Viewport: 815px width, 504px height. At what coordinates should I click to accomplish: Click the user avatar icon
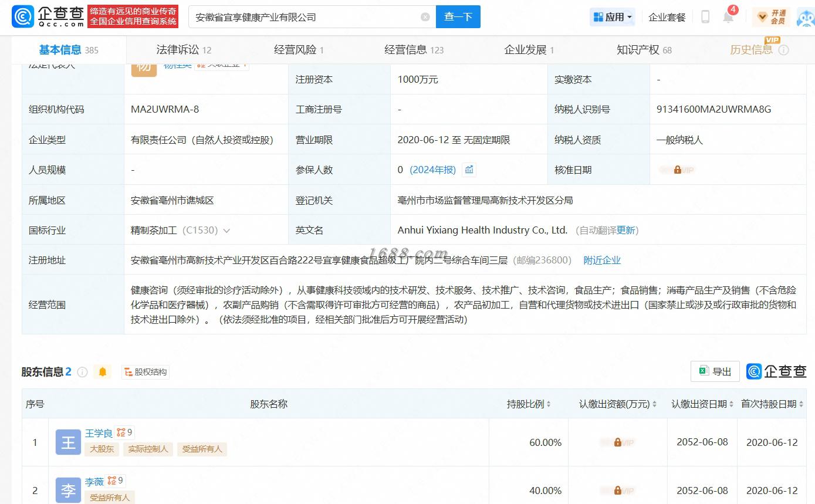pyautogui.click(x=806, y=17)
